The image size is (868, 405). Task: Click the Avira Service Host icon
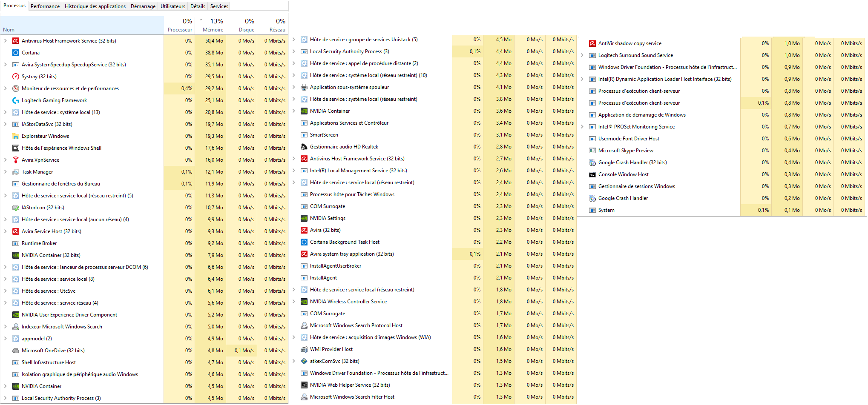(x=16, y=231)
